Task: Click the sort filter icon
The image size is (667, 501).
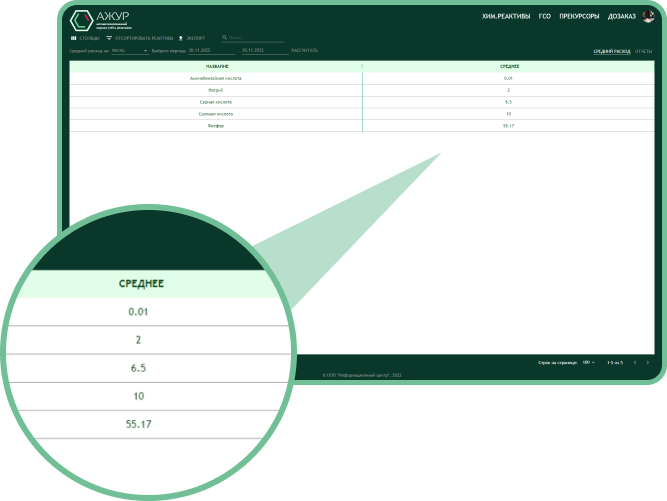Action: (109, 38)
